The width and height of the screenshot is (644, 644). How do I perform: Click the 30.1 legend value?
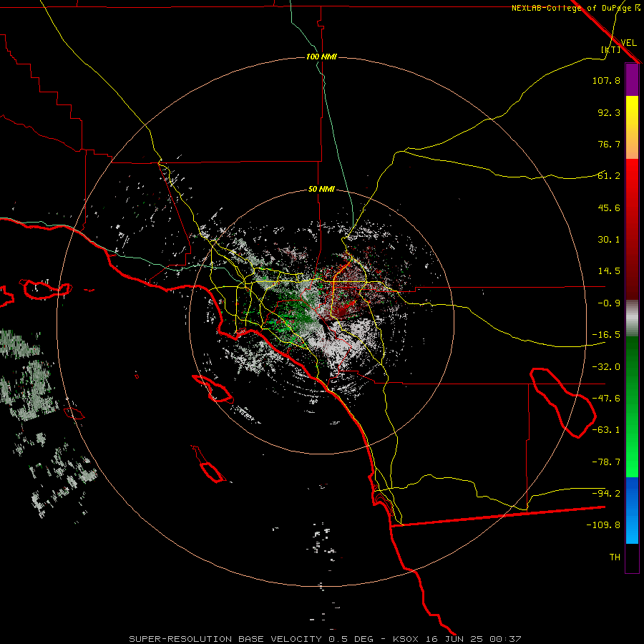(x=609, y=240)
